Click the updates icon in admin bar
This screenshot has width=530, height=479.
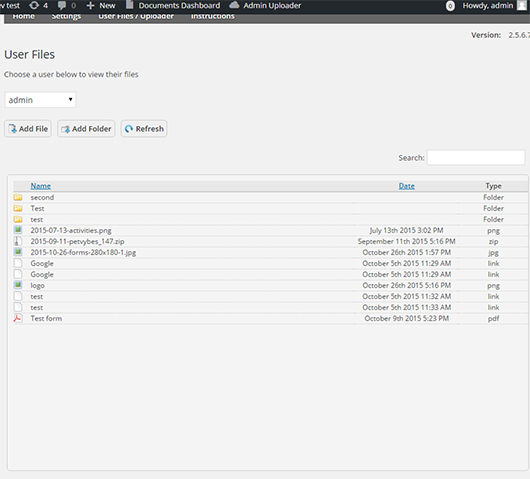pos(34,5)
